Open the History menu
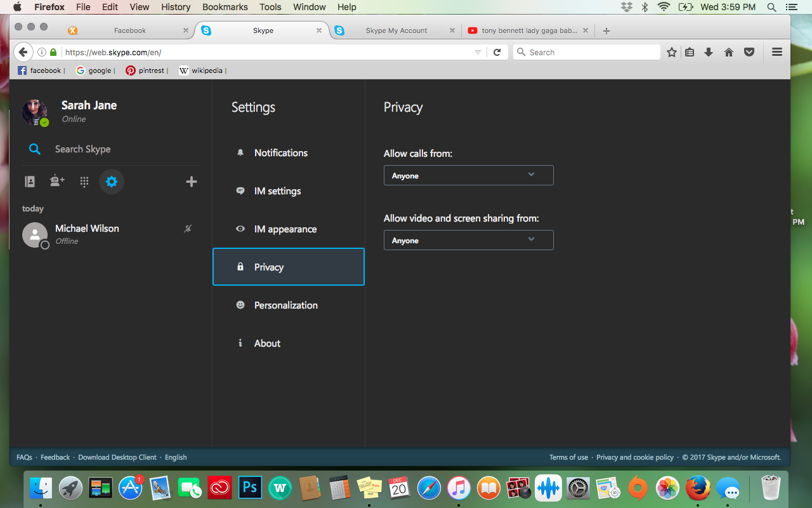812x508 pixels. click(176, 7)
